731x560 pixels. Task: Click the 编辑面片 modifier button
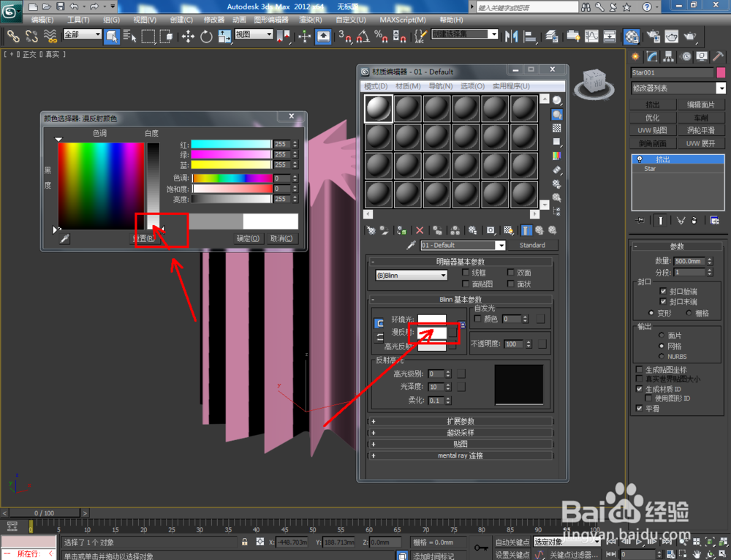[x=701, y=105]
